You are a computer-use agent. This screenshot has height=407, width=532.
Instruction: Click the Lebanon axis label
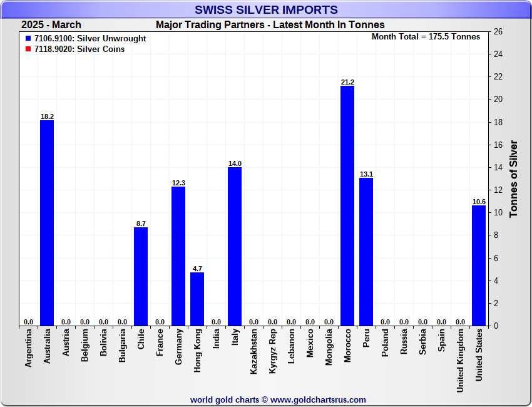click(x=291, y=346)
